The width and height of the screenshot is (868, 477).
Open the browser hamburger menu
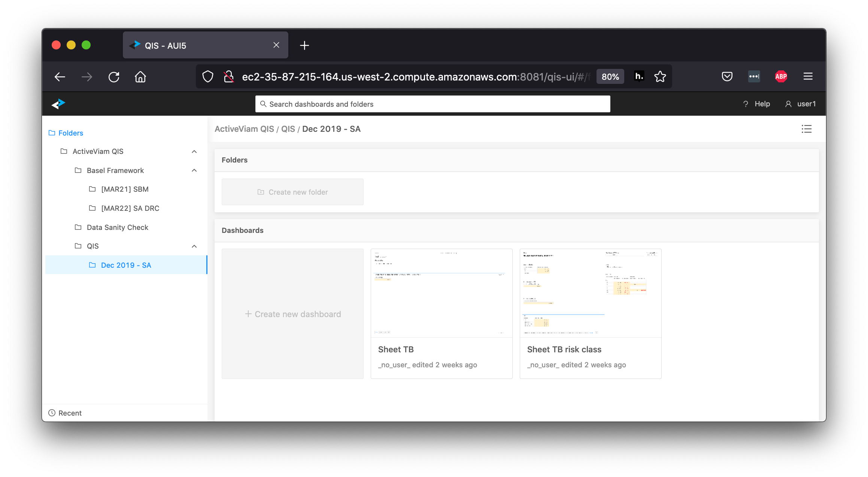(x=808, y=77)
